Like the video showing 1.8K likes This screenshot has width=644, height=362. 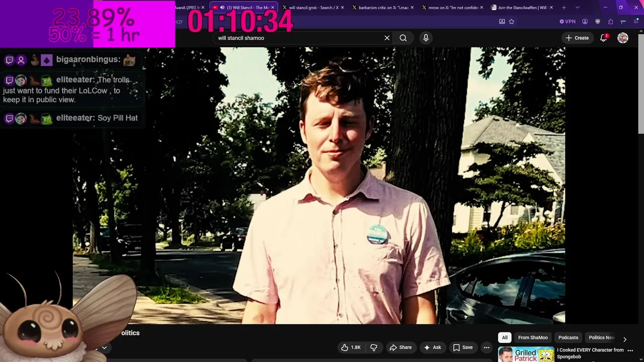[x=351, y=347]
